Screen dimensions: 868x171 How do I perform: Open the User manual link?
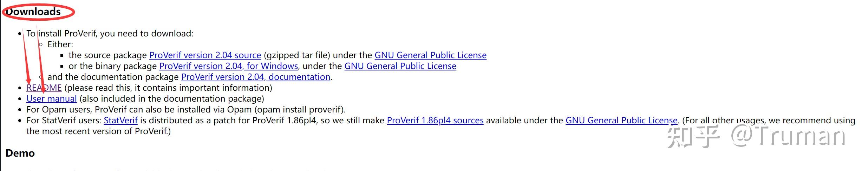click(x=52, y=98)
